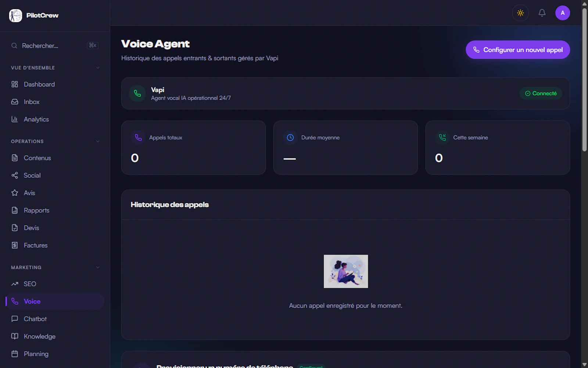Click the Voice phone icon in sidebar

pyautogui.click(x=15, y=301)
